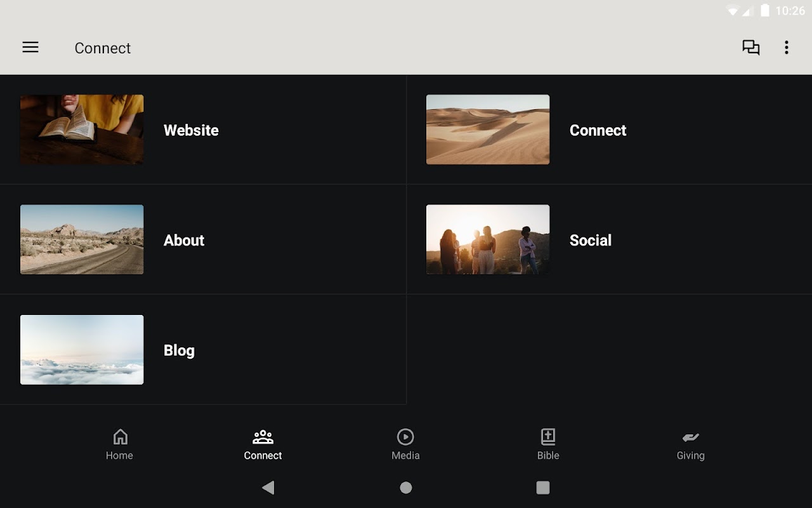
Task: Tap the Media play icon
Action: coord(405,437)
